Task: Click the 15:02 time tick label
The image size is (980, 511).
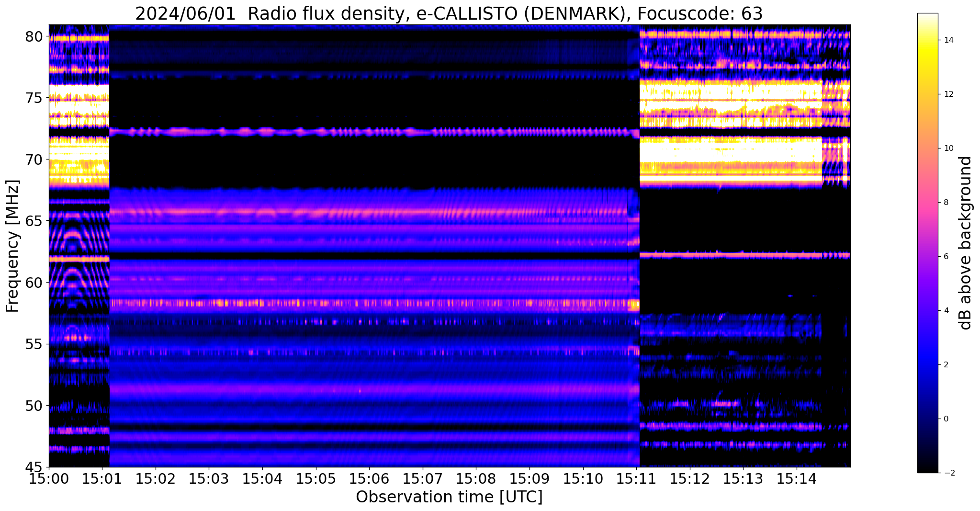Action: 156,479
